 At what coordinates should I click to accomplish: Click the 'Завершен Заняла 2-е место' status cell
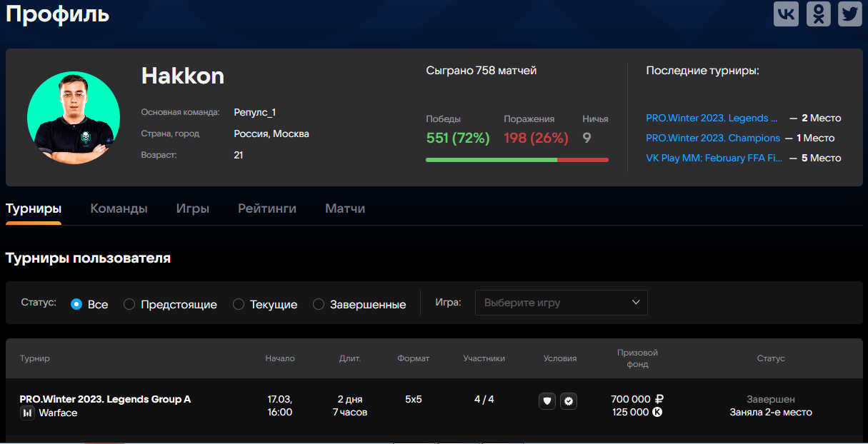tap(771, 405)
